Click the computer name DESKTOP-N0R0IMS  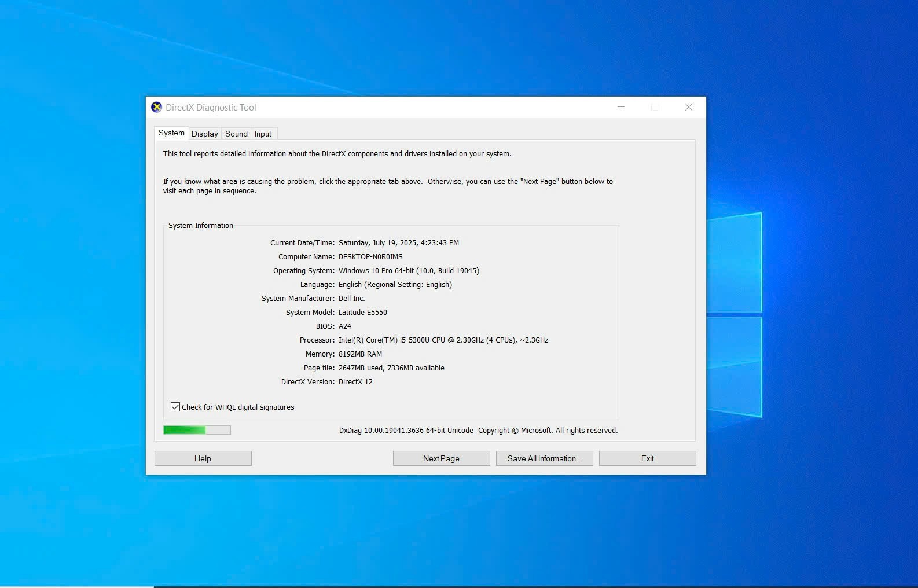[370, 257]
